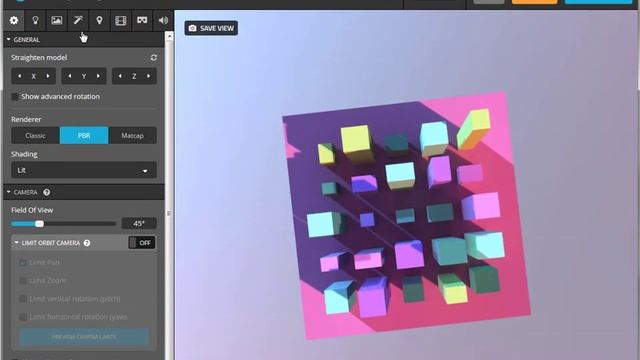Open the Shading Lit dropdown
This screenshot has width=640, height=360.
click(84, 170)
